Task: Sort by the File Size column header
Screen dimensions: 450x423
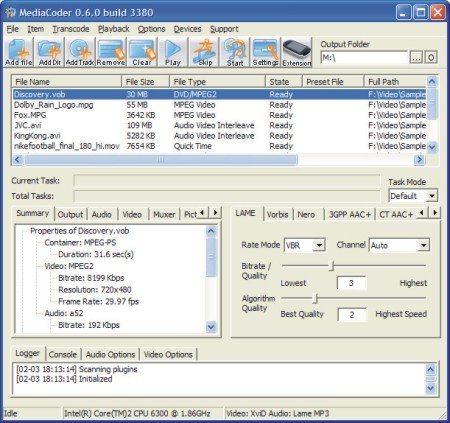Action: [146, 82]
